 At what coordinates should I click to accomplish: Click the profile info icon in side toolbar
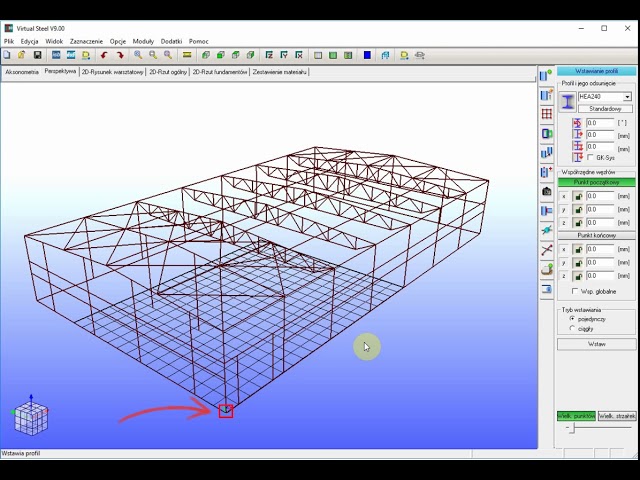(546, 95)
